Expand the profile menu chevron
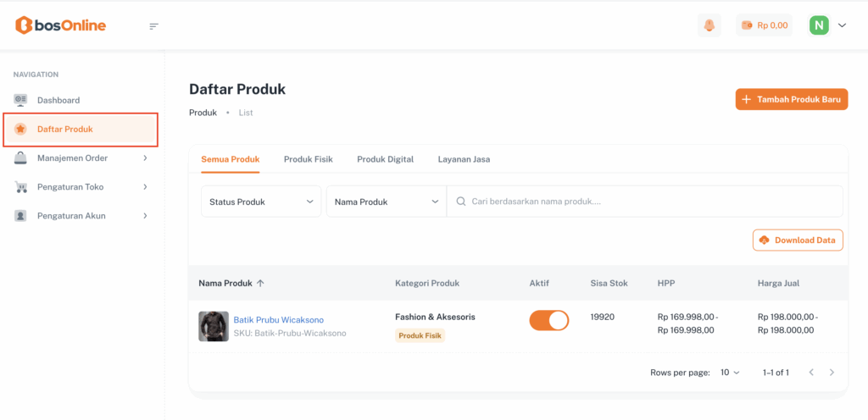Viewport: 868px width, 420px height. 842,25
